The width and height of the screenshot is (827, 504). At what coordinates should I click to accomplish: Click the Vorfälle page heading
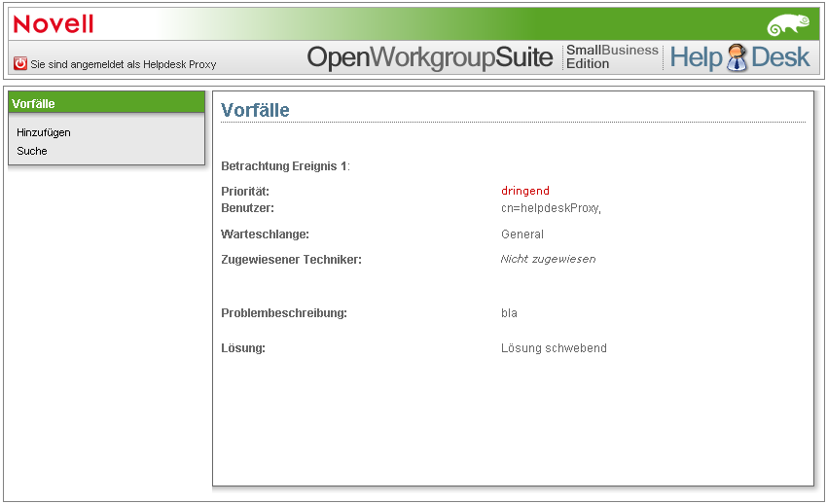(255, 110)
